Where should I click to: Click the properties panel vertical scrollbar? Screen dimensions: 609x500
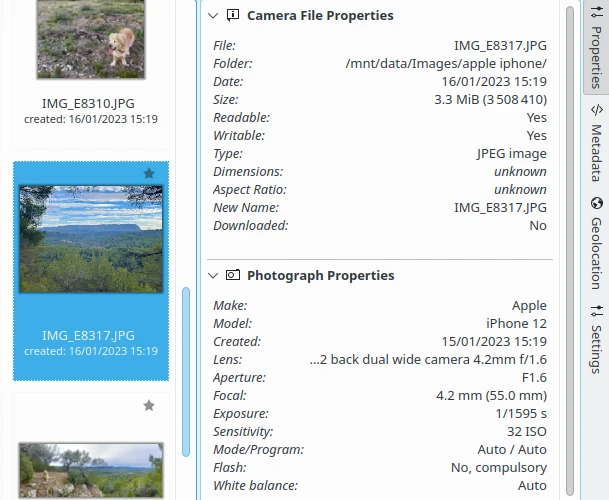570,250
